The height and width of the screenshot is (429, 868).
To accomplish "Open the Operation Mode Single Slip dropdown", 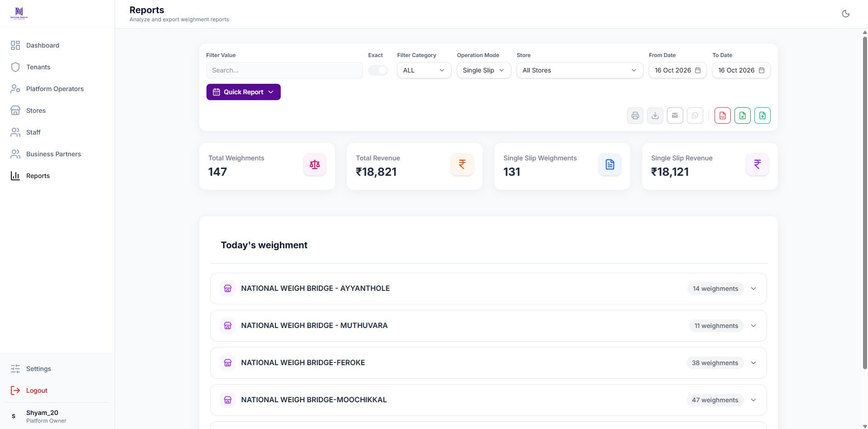I will pyautogui.click(x=484, y=70).
